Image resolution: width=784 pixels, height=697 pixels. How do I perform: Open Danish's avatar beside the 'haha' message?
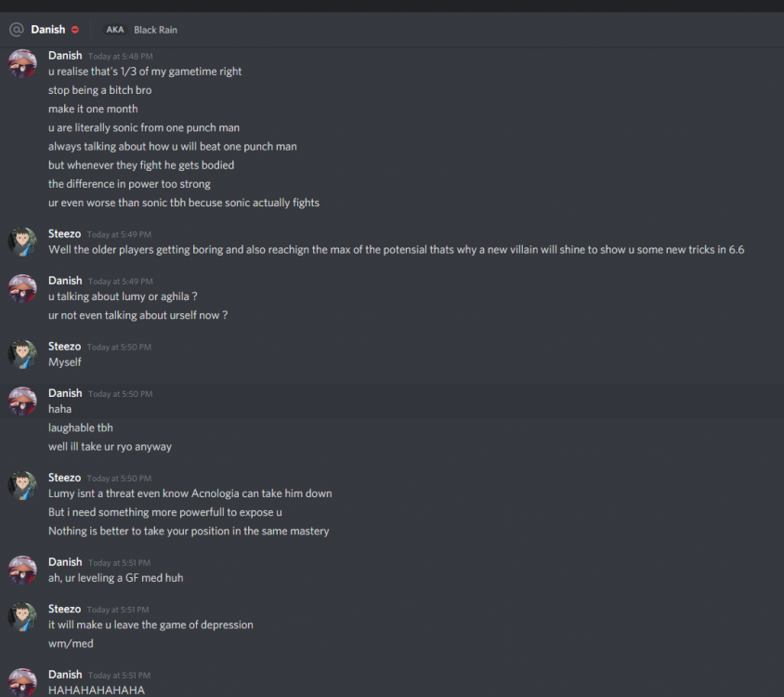pos(22,401)
